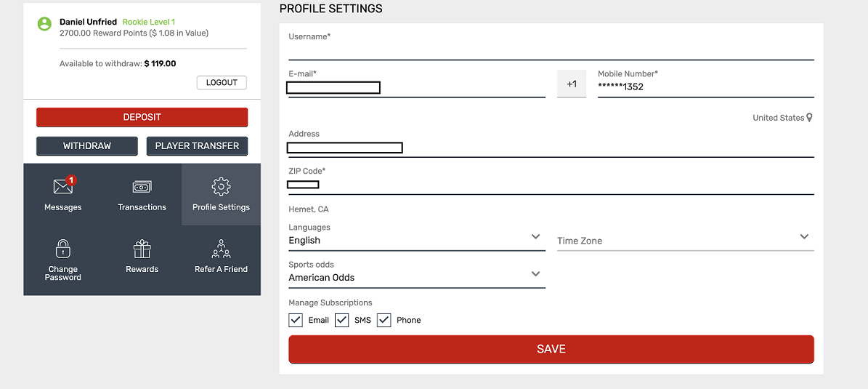
Task: Expand the Languages dropdown
Action: point(417,241)
